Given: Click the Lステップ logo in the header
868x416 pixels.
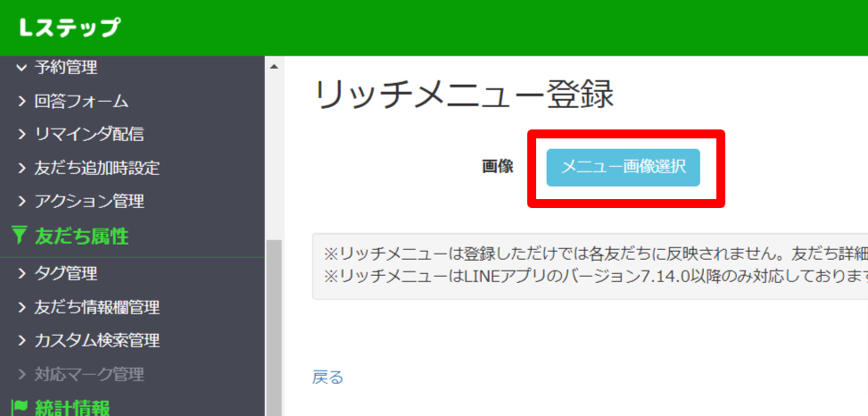Looking at the screenshot, I should (69, 28).
